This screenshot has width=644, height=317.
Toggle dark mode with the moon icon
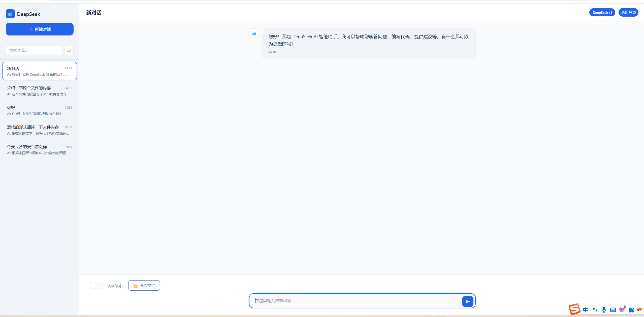(x=69, y=50)
